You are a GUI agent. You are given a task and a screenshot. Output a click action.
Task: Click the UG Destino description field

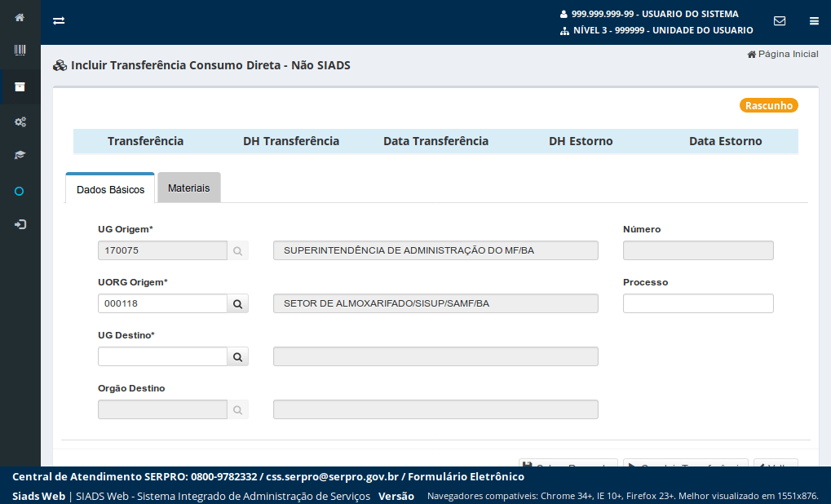tap(435, 356)
